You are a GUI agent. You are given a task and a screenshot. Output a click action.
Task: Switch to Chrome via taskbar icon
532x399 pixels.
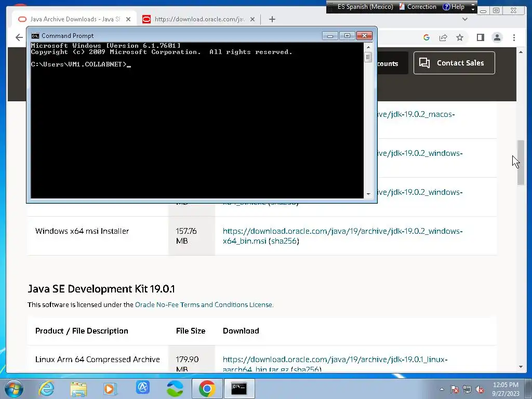pyautogui.click(x=207, y=389)
